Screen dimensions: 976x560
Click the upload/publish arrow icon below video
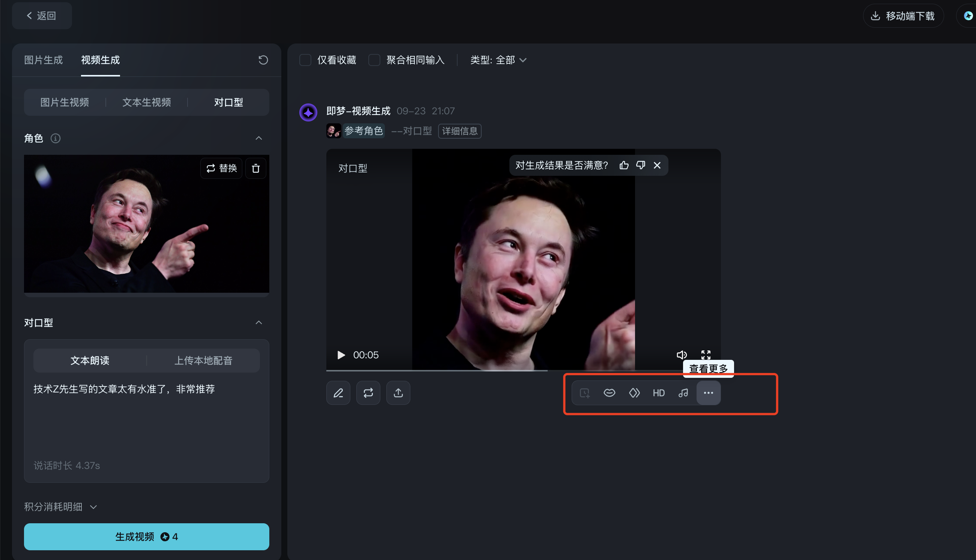[398, 393]
